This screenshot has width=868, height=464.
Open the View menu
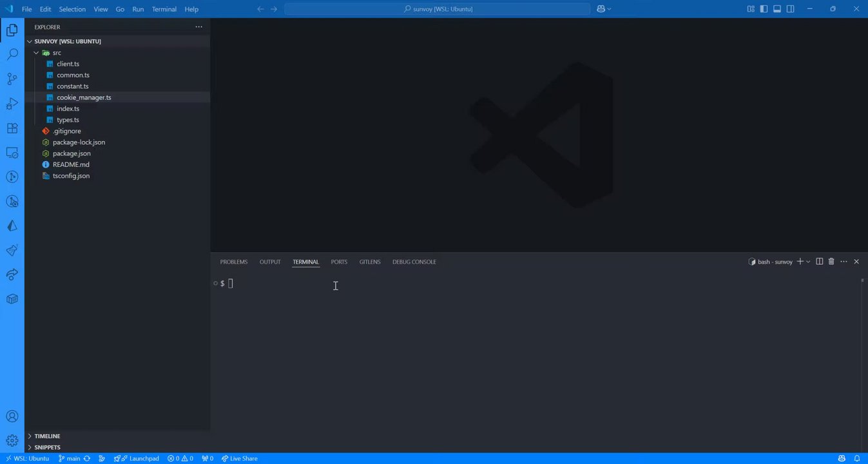click(x=101, y=9)
